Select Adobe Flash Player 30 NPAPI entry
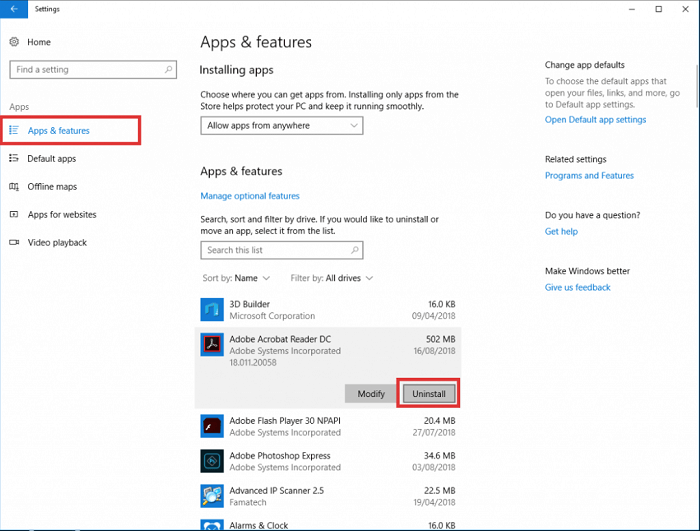This screenshot has height=531, width=700. pos(285,421)
